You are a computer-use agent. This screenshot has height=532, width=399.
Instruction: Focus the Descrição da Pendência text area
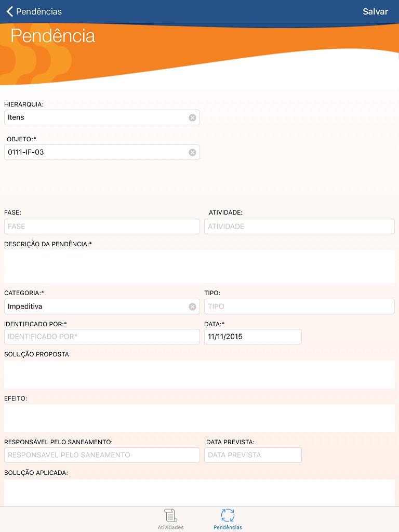[199, 267]
